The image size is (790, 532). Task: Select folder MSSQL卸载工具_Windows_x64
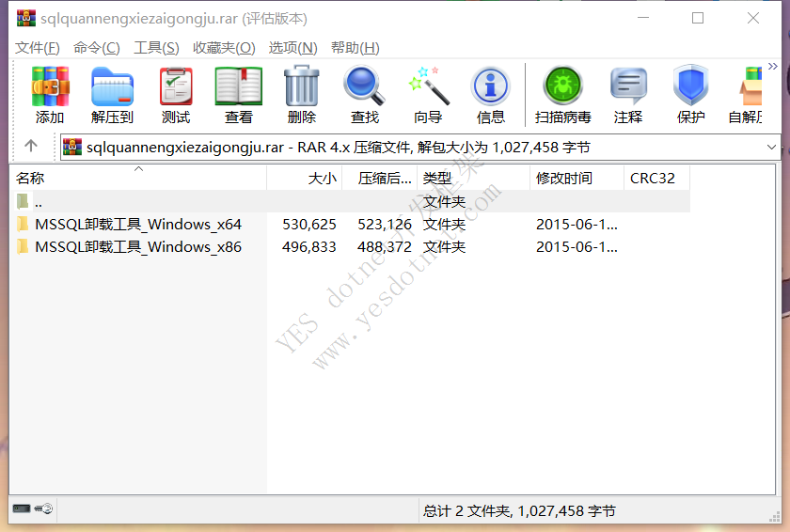tap(138, 224)
